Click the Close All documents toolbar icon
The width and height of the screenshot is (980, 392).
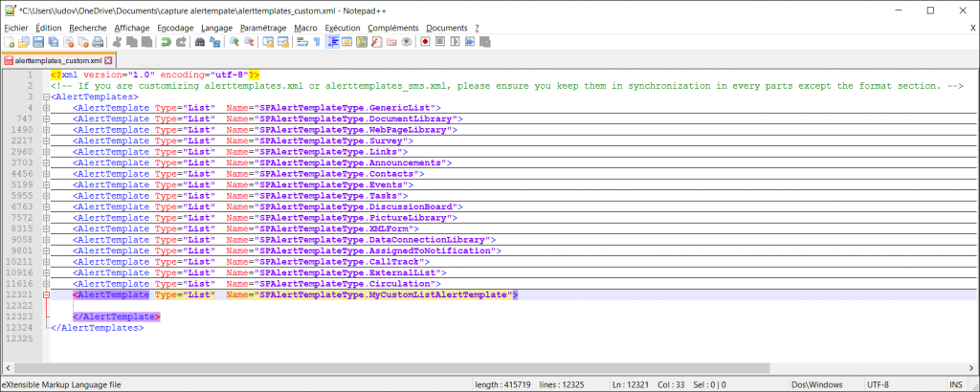(83, 42)
